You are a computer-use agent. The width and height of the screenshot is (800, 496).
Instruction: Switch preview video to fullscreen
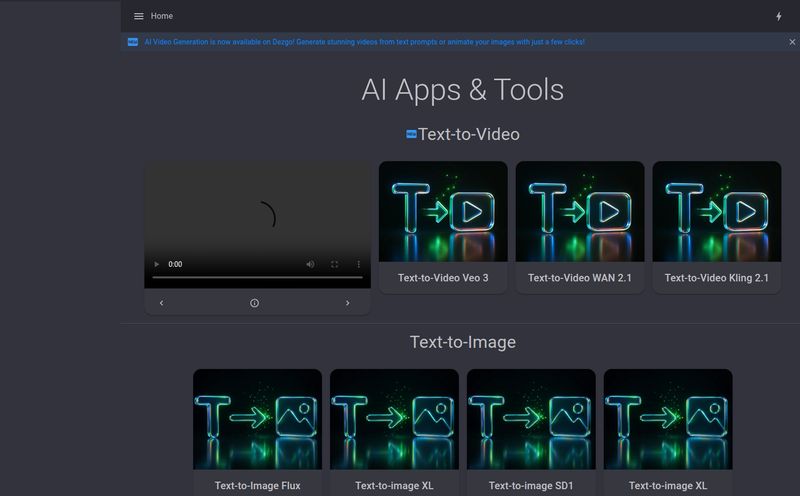pyautogui.click(x=335, y=264)
